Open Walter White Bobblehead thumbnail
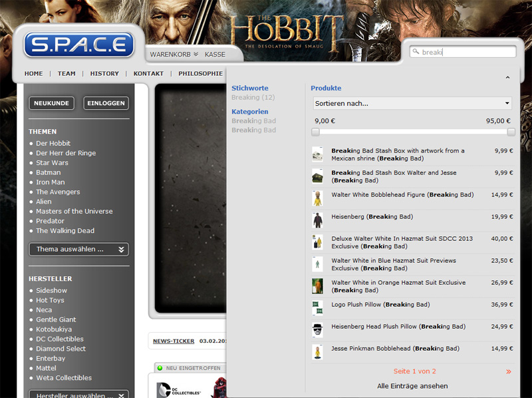532x398 pixels. coord(317,198)
